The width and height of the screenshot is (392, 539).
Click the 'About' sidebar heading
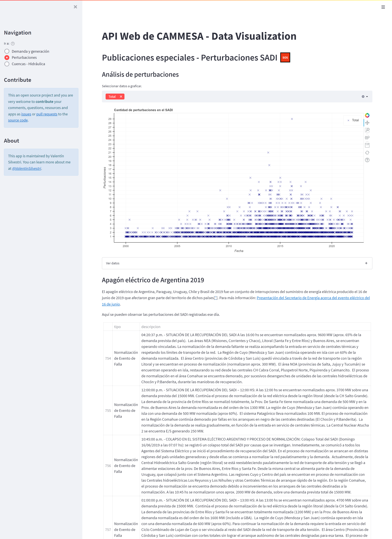[x=11, y=141]
